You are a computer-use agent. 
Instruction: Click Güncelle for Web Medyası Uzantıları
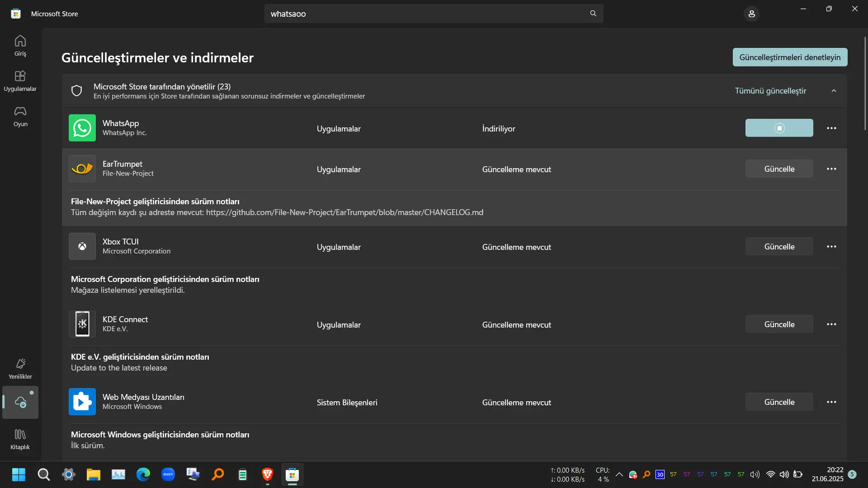(x=779, y=402)
